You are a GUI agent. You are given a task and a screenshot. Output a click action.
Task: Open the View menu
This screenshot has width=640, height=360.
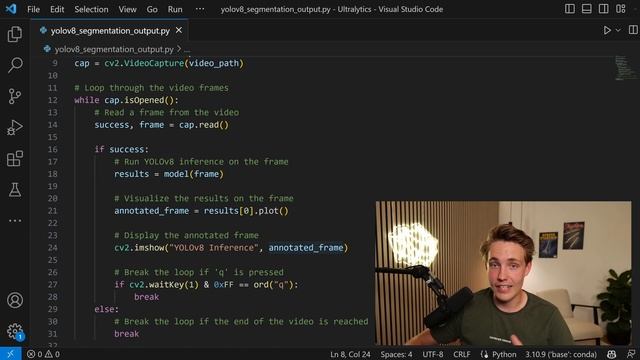tap(127, 9)
